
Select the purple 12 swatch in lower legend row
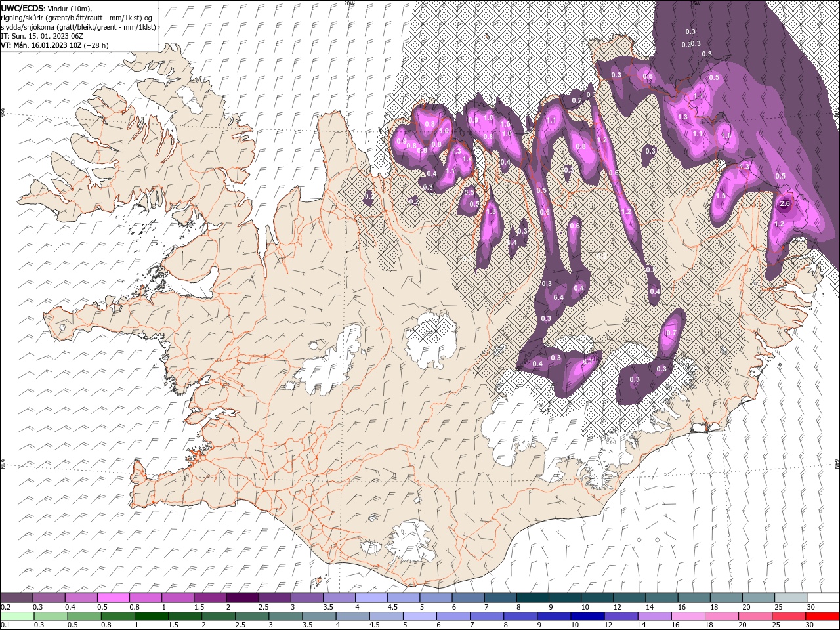click(x=620, y=616)
